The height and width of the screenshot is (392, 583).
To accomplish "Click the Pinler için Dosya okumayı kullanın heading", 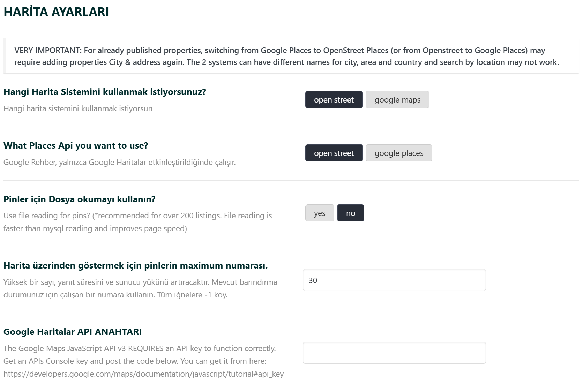I will (x=79, y=199).
